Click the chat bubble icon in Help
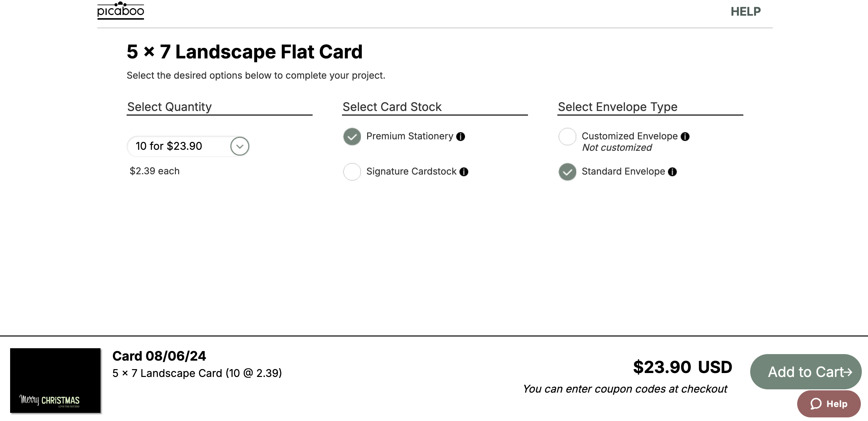Viewport: 868px width, 421px height. 816,403
